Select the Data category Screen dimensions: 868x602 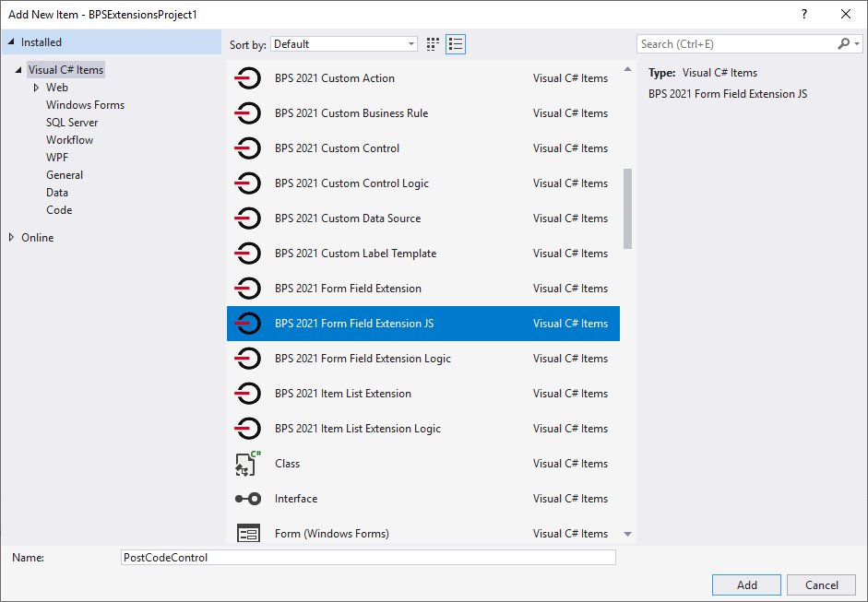pyautogui.click(x=57, y=193)
